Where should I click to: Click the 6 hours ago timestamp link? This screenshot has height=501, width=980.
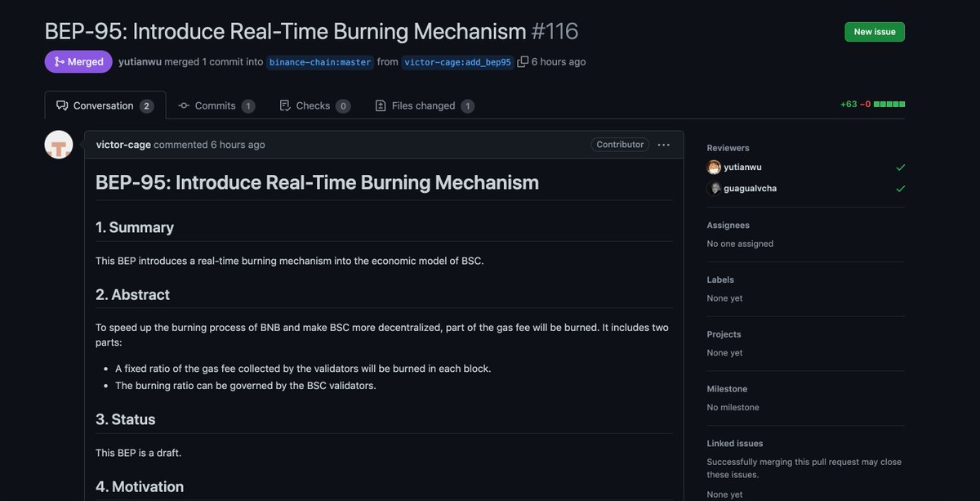238,143
